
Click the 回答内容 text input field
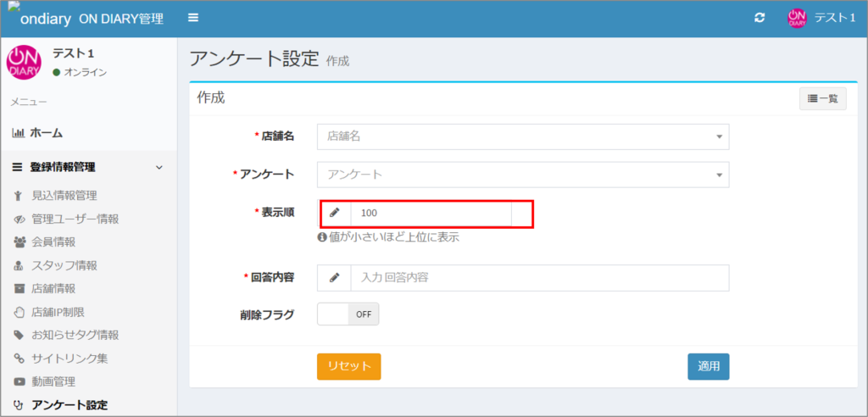[x=538, y=278]
